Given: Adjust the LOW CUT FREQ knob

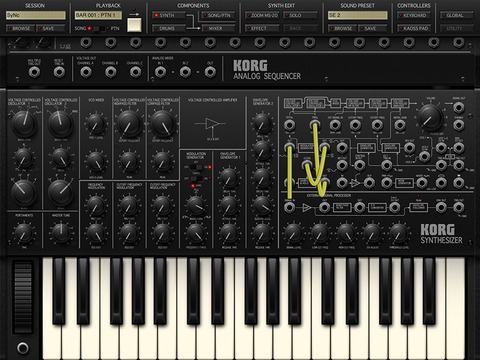Looking at the screenshot, I should click(320, 233).
